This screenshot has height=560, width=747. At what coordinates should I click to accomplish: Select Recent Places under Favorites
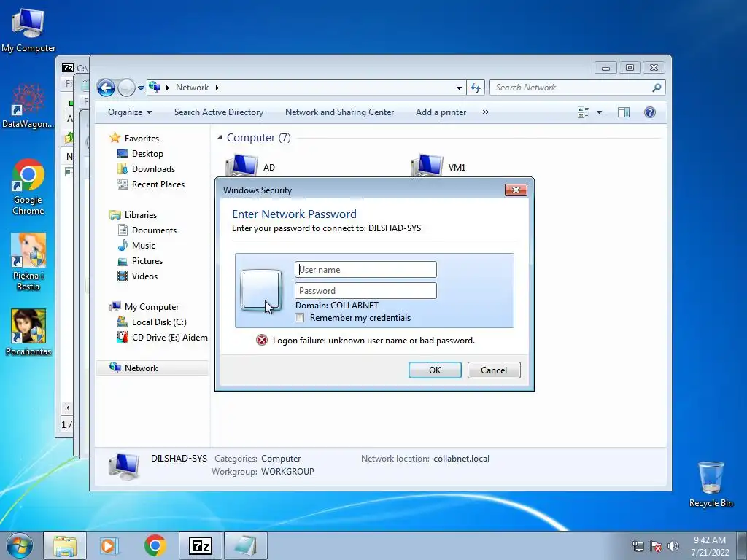pyautogui.click(x=158, y=184)
